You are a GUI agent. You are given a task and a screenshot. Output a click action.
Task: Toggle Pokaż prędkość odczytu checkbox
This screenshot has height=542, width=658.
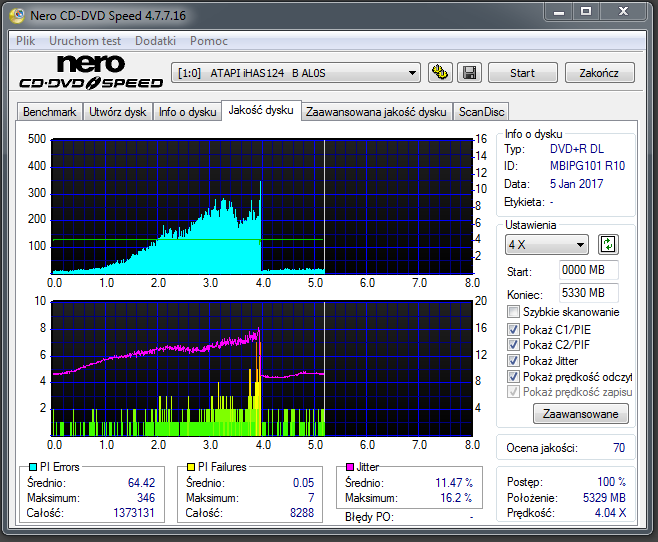point(513,376)
